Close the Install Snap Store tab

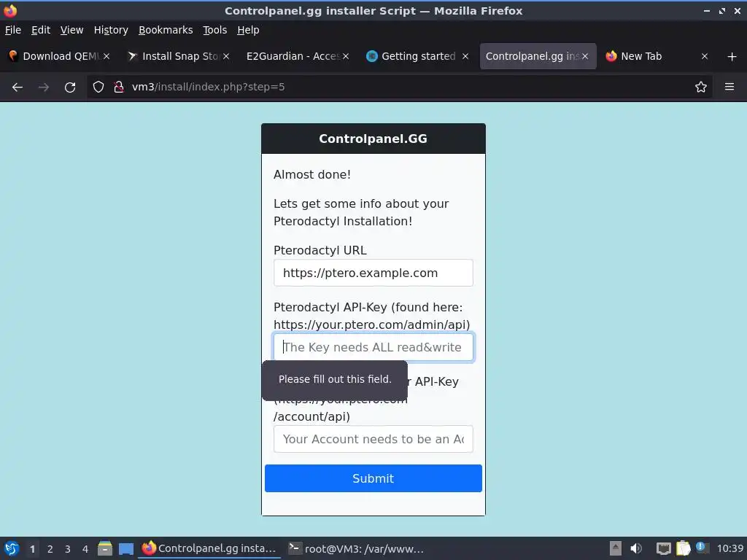(226, 56)
